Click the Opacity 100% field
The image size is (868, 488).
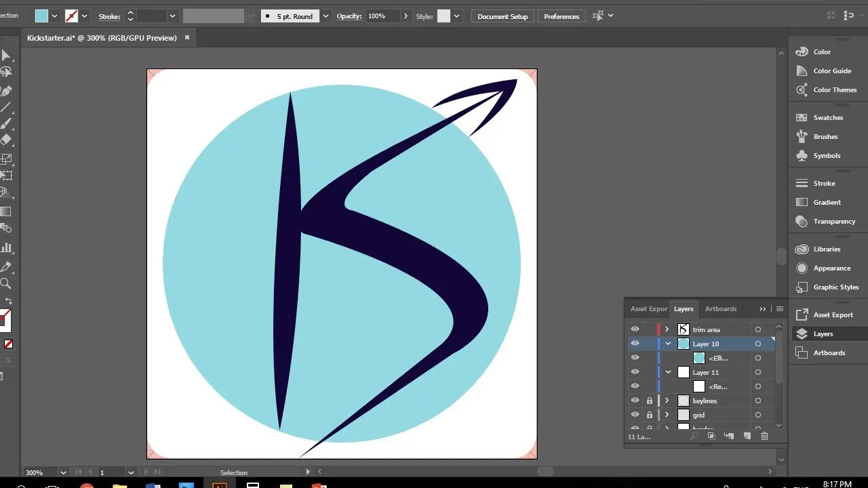click(383, 16)
